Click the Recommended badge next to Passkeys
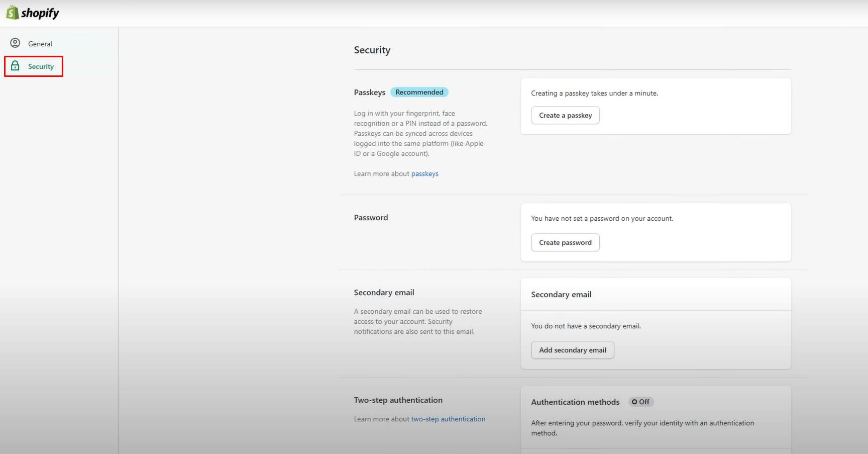The width and height of the screenshot is (868, 454). (x=419, y=92)
